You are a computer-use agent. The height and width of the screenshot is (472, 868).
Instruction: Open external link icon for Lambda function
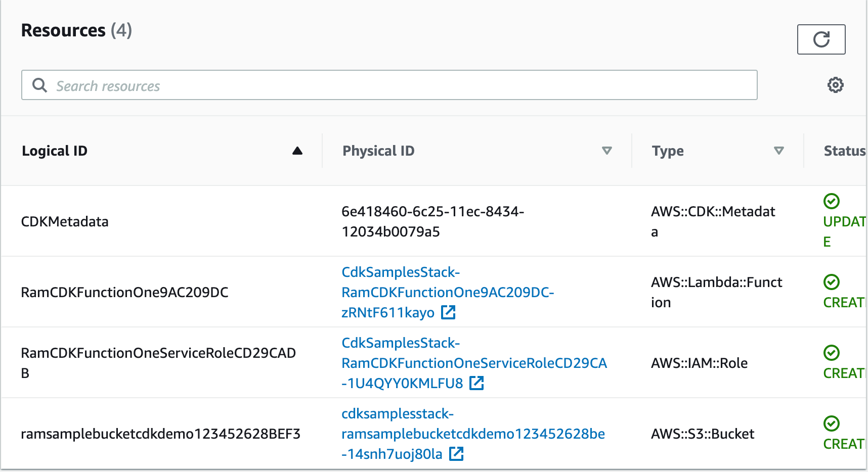coord(448,313)
